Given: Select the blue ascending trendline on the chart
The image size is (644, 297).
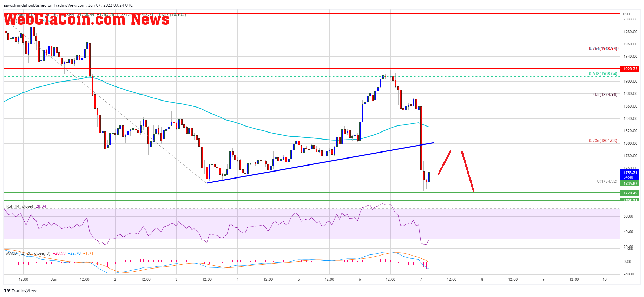Looking at the screenshot, I should [320, 163].
